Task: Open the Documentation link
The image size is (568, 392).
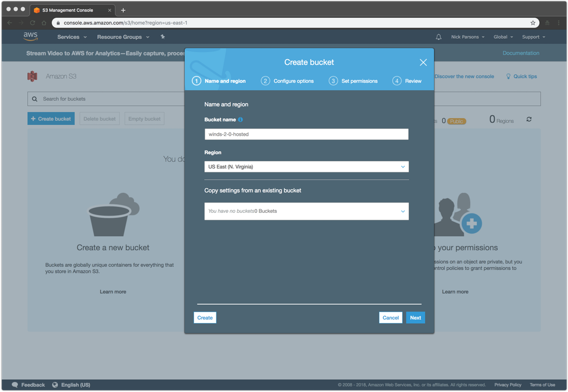Action: click(x=520, y=53)
